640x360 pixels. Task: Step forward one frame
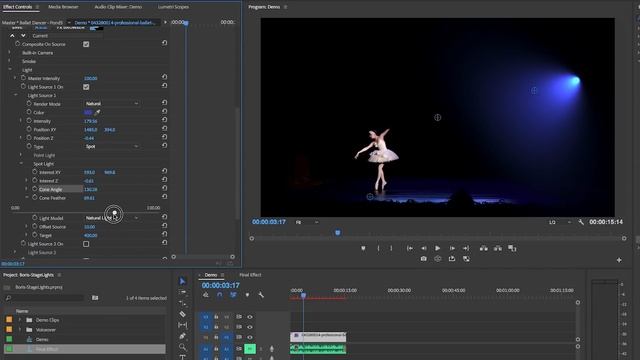452,248
